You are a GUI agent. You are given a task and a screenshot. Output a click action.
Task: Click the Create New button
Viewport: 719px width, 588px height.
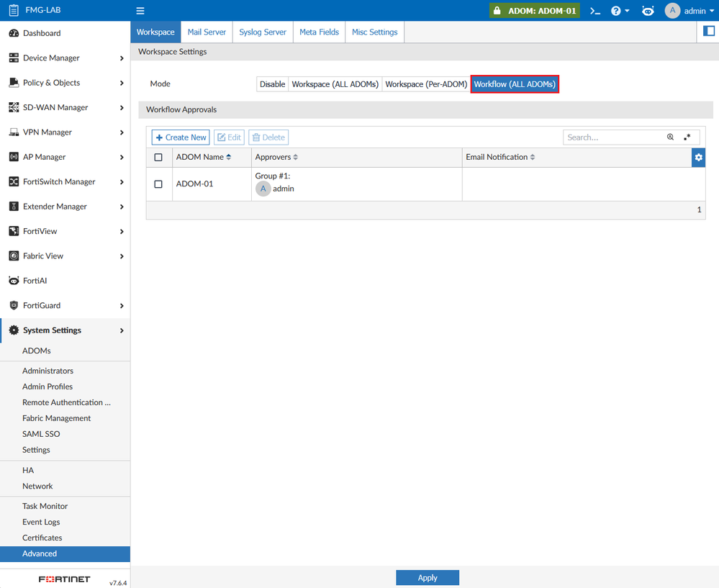[181, 137]
